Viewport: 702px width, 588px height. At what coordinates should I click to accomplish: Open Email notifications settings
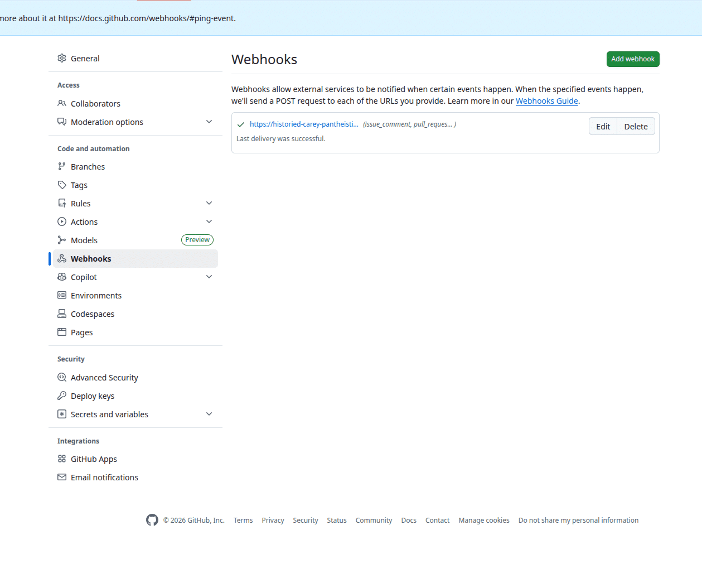135,478
